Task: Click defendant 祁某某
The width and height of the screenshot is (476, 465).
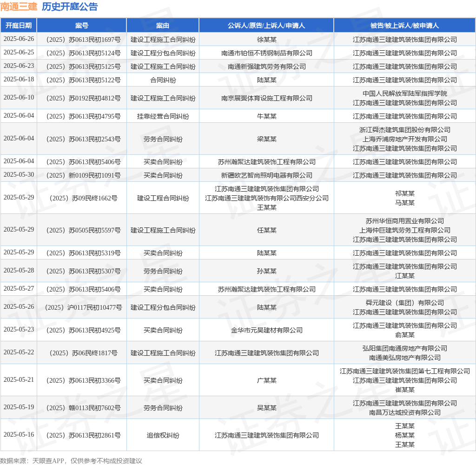Action: point(405,193)
